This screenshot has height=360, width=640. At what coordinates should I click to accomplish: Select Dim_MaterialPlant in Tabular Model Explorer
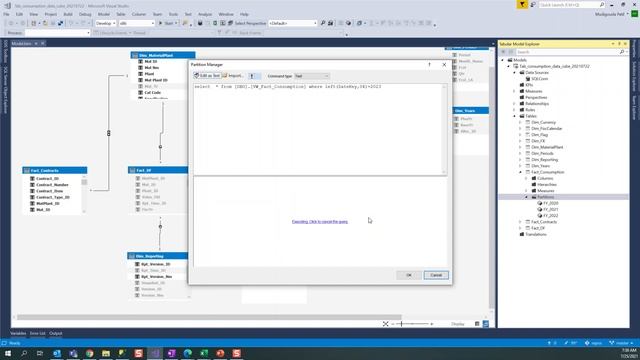pos(547,147)
